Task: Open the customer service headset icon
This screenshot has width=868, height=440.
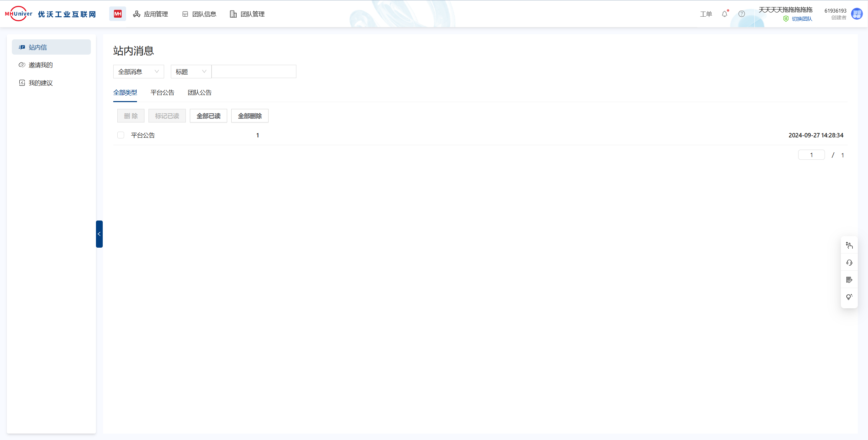Action: click(849, 263)
